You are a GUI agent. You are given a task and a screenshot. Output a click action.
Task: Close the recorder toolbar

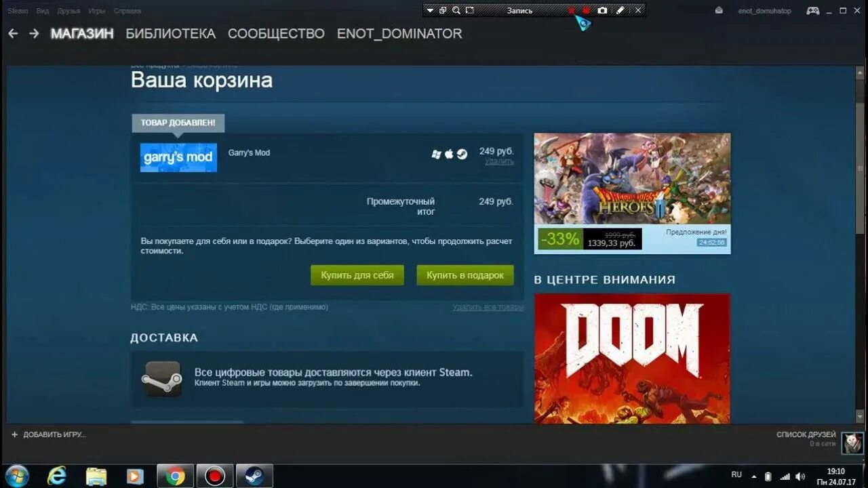click(x=637, y=10)
